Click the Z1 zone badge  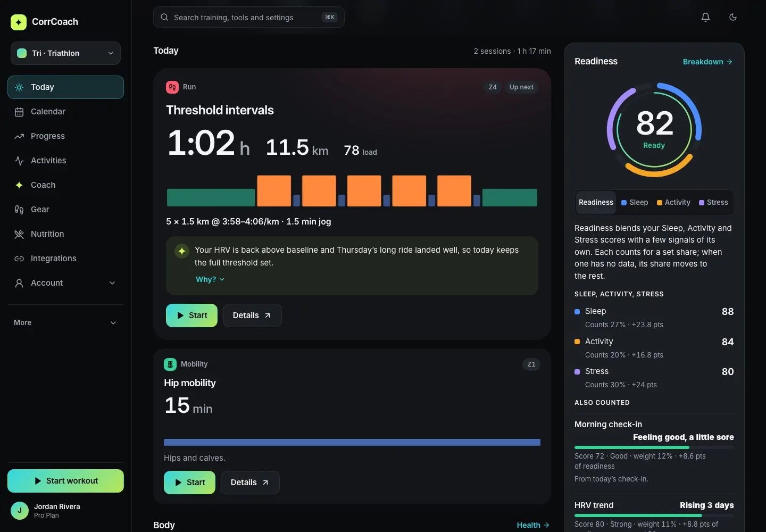pyautogui.click(x=531, y=364)
